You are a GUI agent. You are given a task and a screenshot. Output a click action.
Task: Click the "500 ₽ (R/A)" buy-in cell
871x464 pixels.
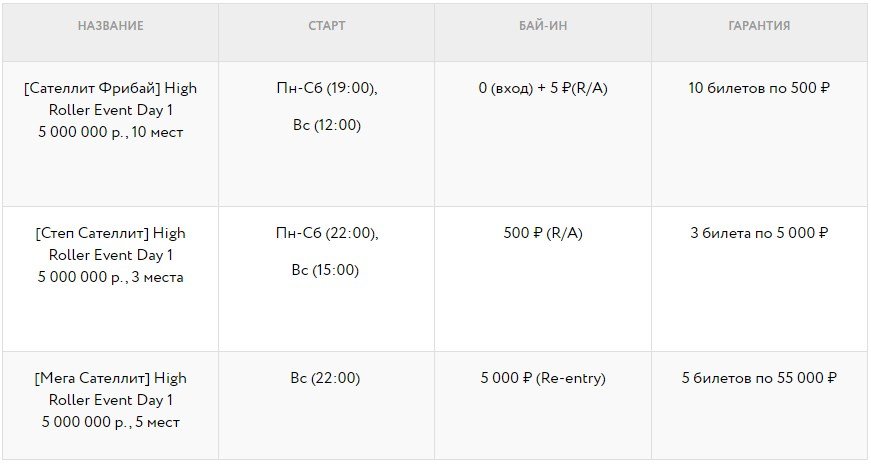(x=543, y=233)
